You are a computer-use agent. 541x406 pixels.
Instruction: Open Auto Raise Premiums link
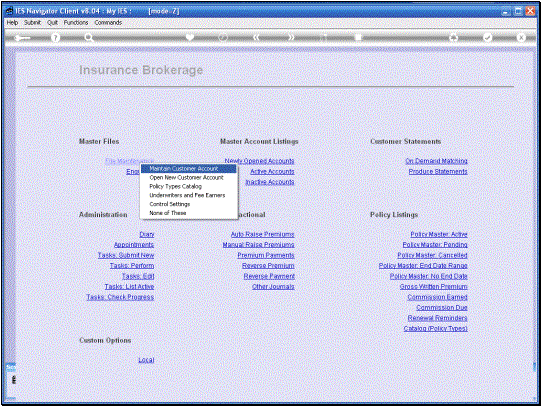(263, 234)
